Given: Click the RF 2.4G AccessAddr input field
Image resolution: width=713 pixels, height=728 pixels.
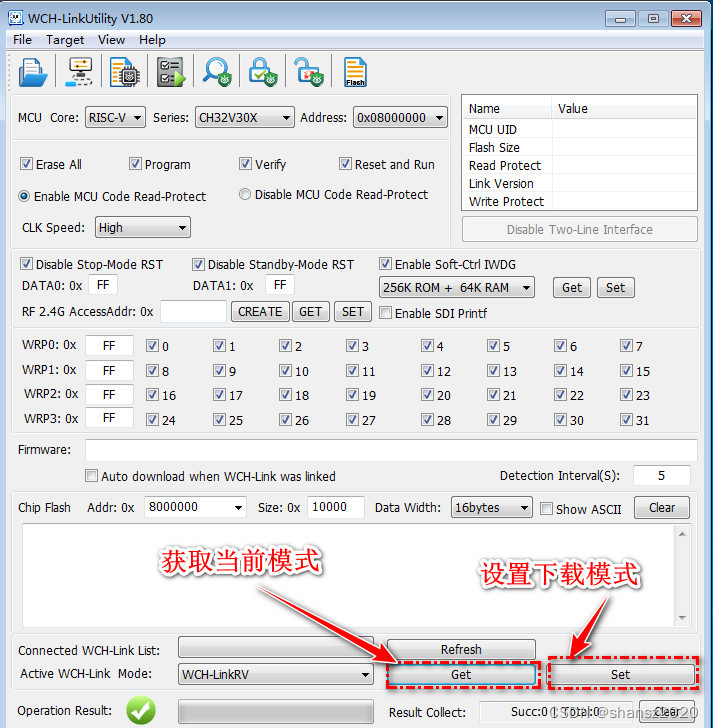Looking at the screenshot, I should (193, 311).
